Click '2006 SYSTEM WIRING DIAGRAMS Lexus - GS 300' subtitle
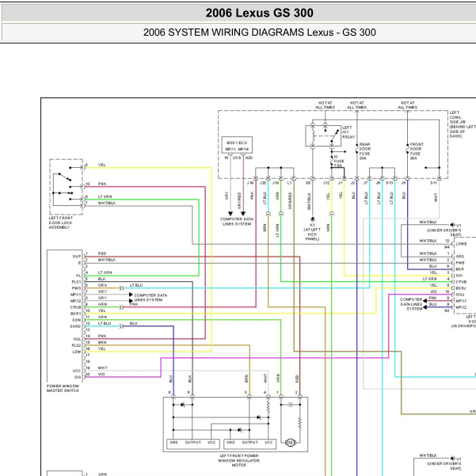The width and height of the screenshot is (476, 476). click(259, 32)
